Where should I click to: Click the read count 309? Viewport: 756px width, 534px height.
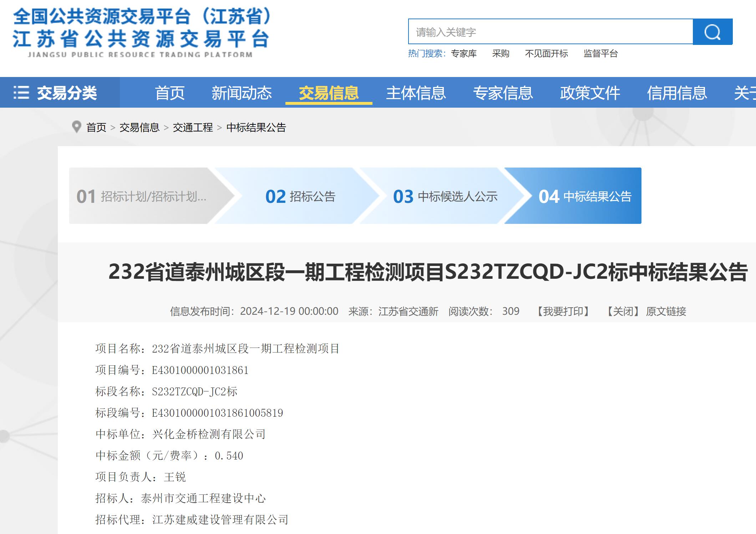click(511, 311)
